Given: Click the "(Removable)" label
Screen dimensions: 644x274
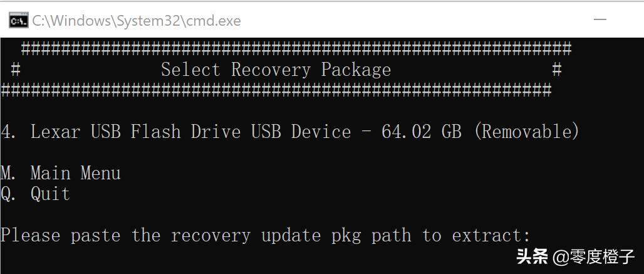Looking at the screenshot, I should pyautogui.click(x=526, y=132).
